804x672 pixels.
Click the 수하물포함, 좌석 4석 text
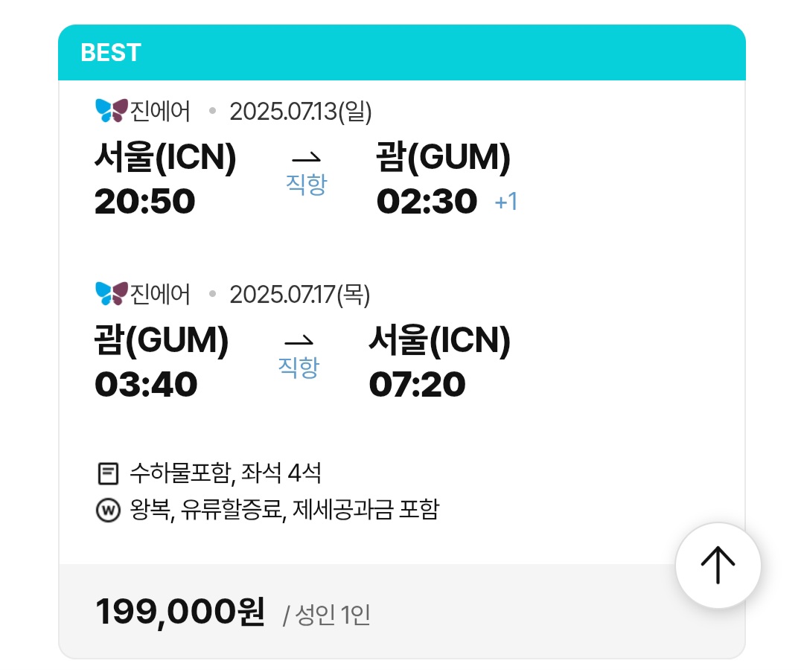226,473
